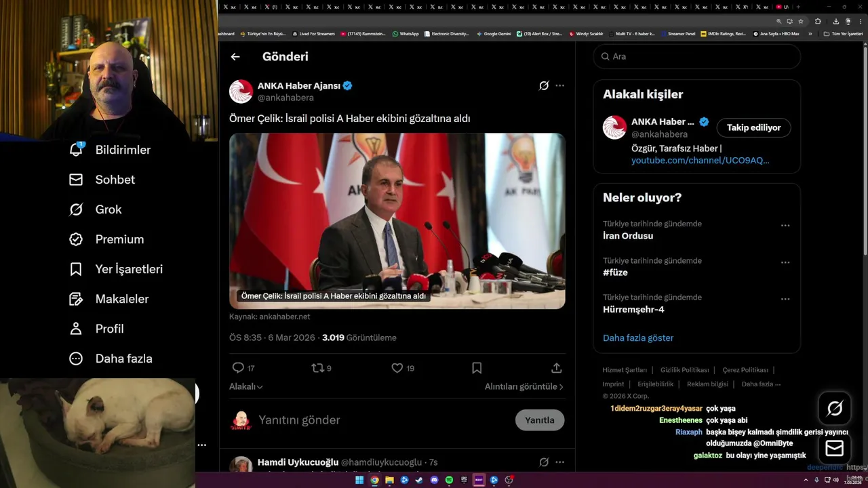Expand the Alakalı sort dropdown
The width and height of the screenshot is (868, 488).
[x=246, y=386]
